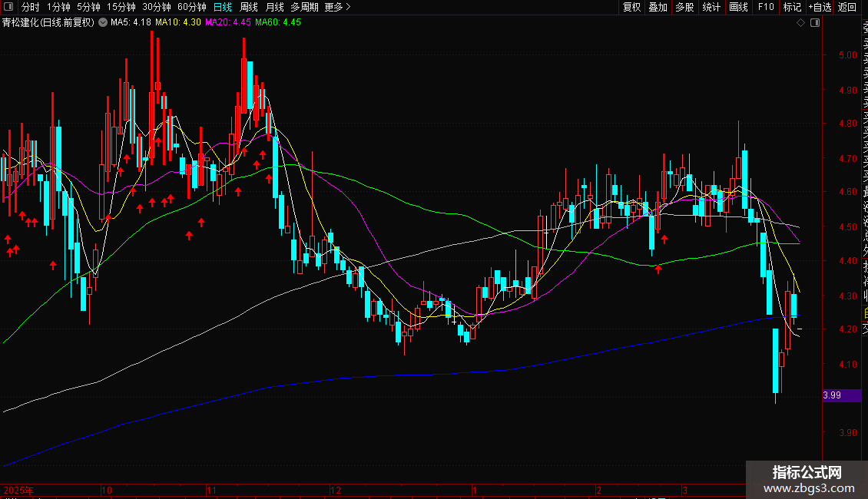Expand the 更多 periods menu
Image resolution: width=868 pixels, height=499 pixels.
pyautogui.click(x=338, y=7)
